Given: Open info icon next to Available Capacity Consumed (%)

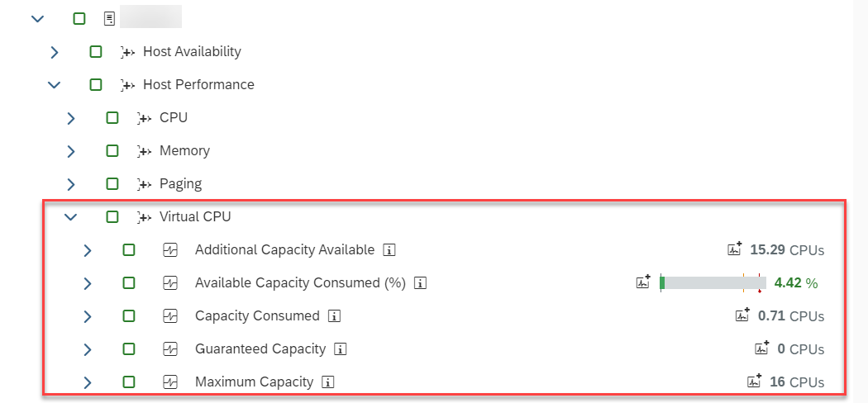Looking at the screenshot, I should 421,283.
